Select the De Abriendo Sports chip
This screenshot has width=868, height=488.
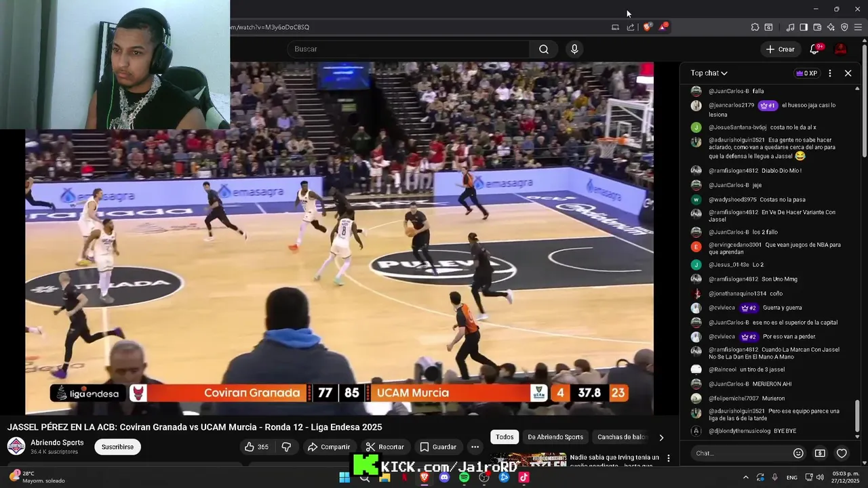click(x=555, y=437)
